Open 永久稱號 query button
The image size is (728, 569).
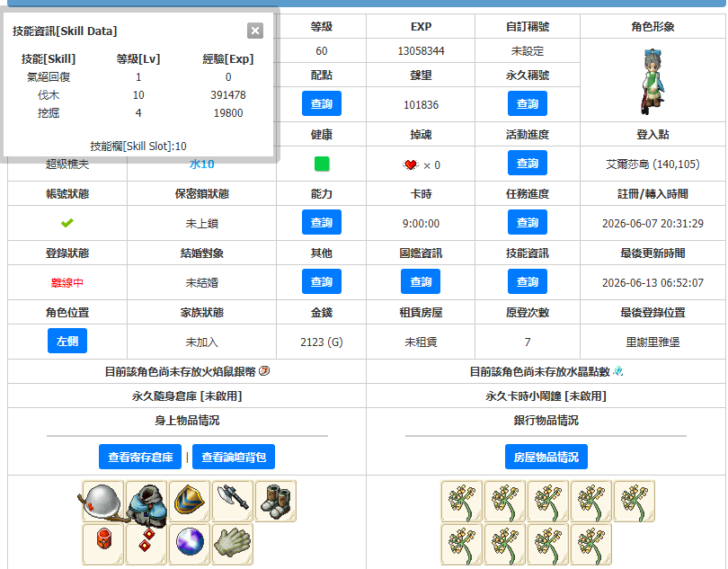point(528,103)
